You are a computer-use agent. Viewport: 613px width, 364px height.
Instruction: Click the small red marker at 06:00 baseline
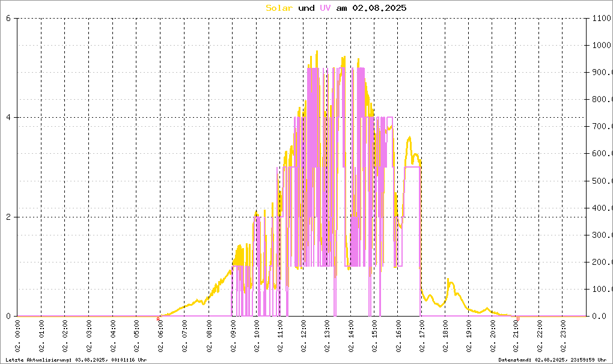click(x=158, y=319)
